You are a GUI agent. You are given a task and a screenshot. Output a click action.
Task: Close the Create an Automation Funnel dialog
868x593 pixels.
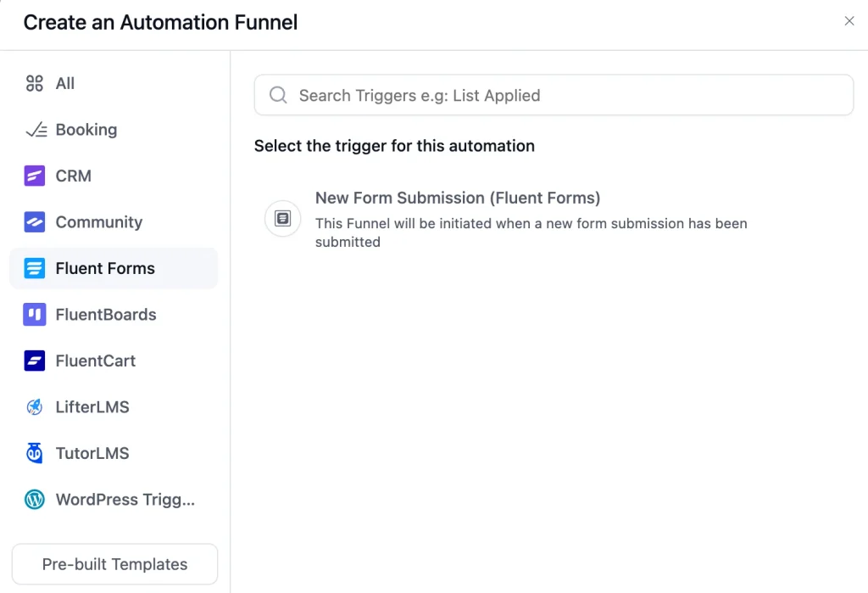point(849,21)
